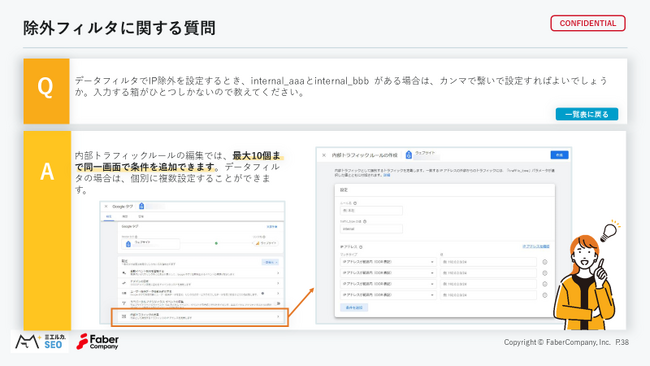Screen dimensions: 650x366
Task: Open the second IP address match type dropdown
Action: tap(387, 273)
